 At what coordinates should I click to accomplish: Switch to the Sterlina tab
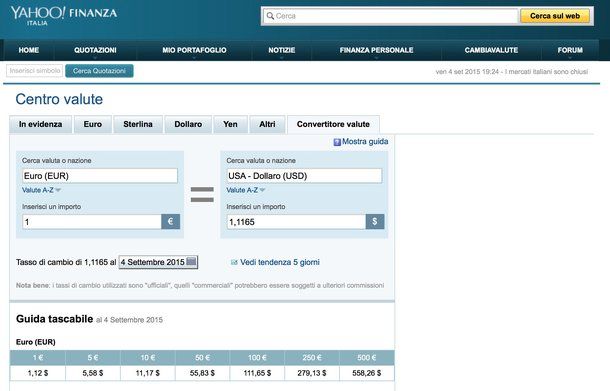click(138, 124)
